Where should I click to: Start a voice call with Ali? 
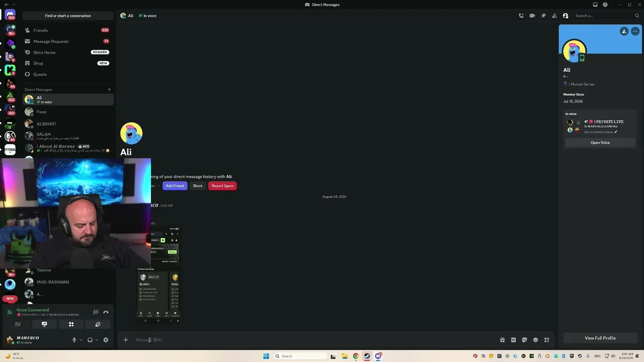(521, 16)
